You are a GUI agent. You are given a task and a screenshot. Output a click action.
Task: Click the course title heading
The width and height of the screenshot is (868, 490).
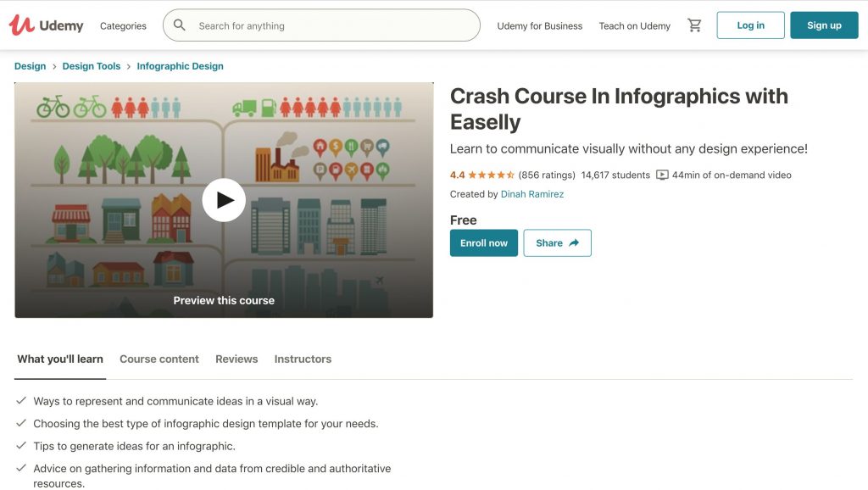coord(619,109)
